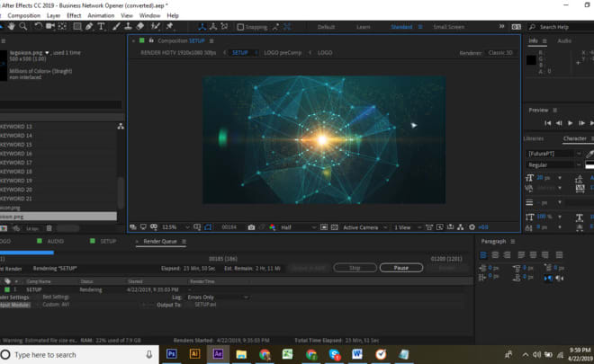Play the preview with play button
594x364 pixels.
(x=570, y=123)
